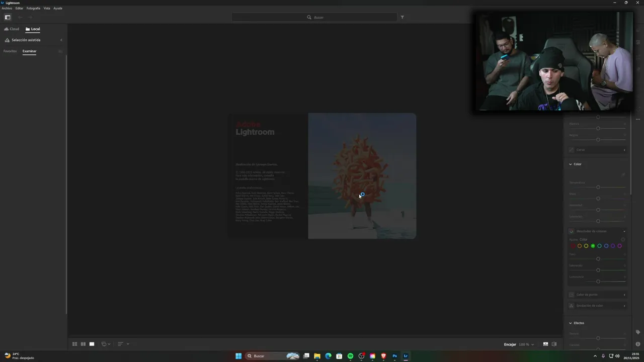Toggle the left panel visibility icon

[8, 17]
